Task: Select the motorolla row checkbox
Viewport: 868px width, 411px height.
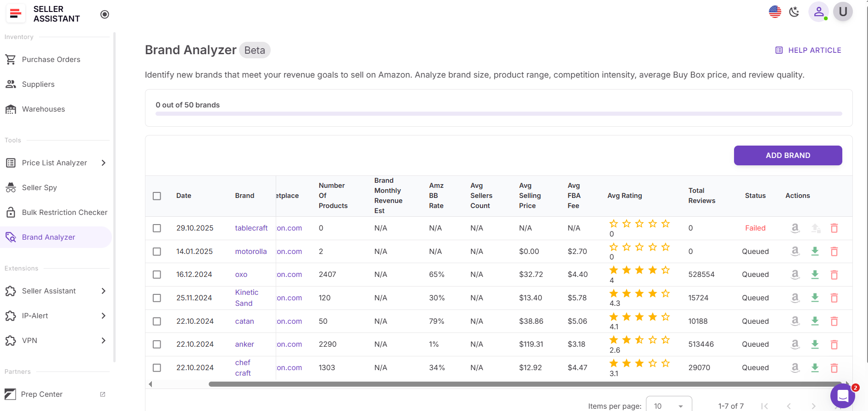Action: (157, 252)
